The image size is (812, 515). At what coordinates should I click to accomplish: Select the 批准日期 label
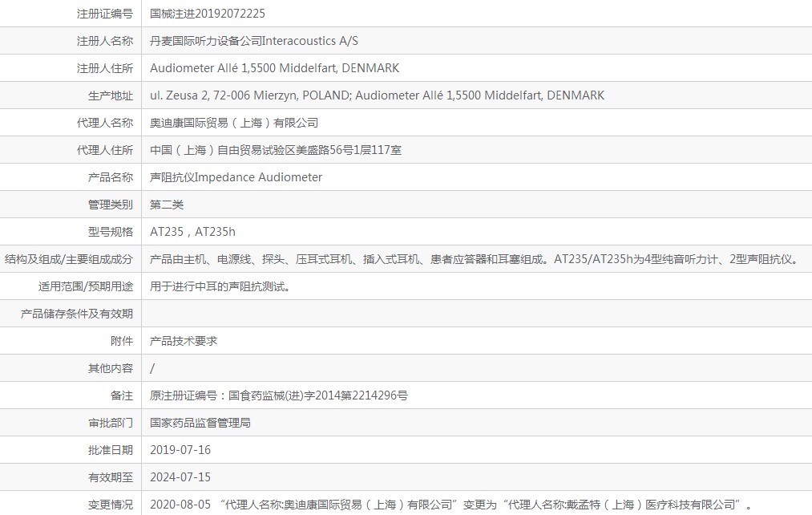coord(111,450)
